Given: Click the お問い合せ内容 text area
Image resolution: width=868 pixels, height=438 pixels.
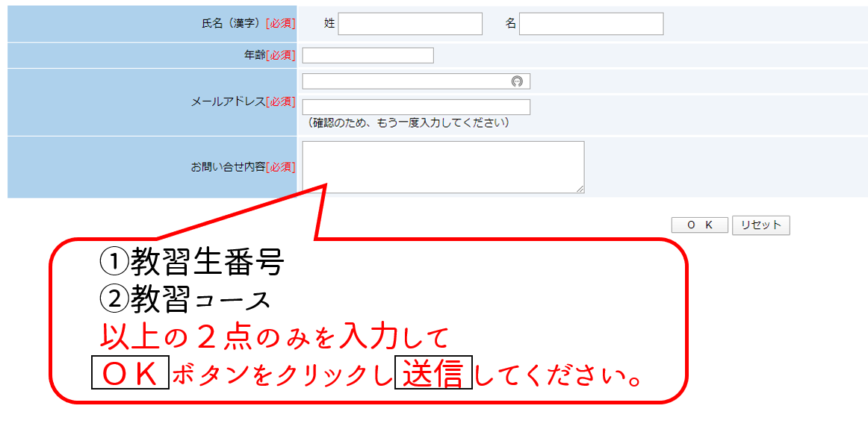Looking at the screenshot, I should coord(443,167).
